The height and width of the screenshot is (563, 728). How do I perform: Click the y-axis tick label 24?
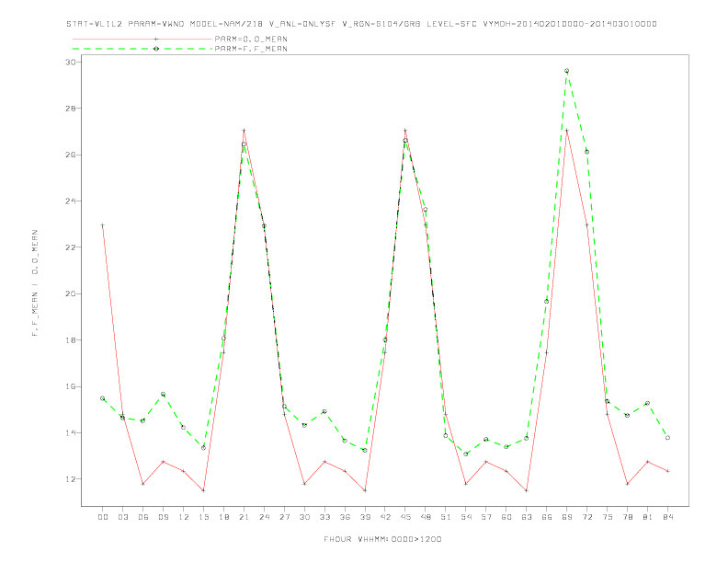[71, 201]
